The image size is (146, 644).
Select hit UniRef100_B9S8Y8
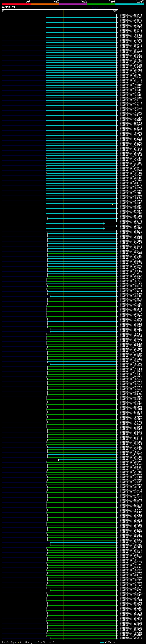pos(131,309)
